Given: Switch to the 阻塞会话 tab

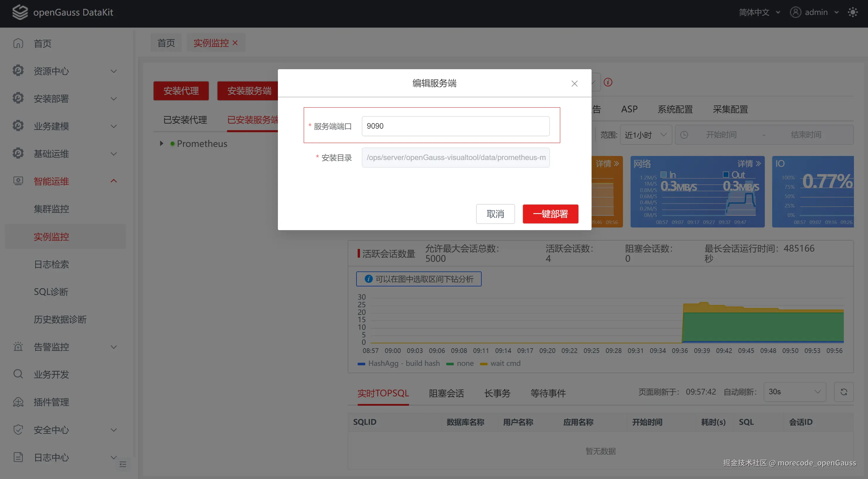Looking at the screenshot, I should pyautogui.click(x=446, y=393).
